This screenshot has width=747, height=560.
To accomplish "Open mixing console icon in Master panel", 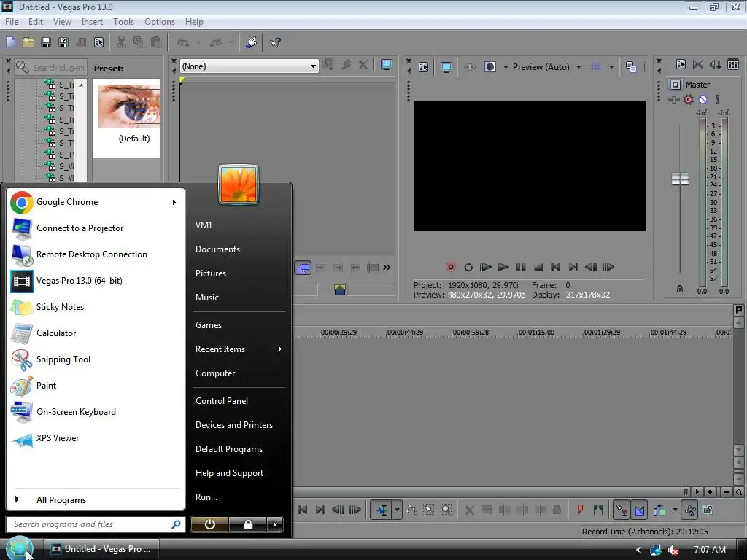I will tap(733, 64).
